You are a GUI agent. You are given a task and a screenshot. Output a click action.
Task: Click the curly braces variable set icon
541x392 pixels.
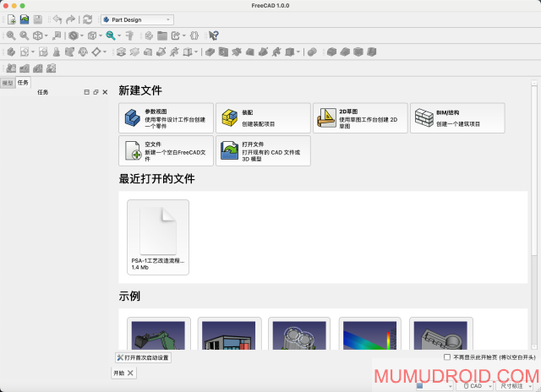(x=194, y=35)
